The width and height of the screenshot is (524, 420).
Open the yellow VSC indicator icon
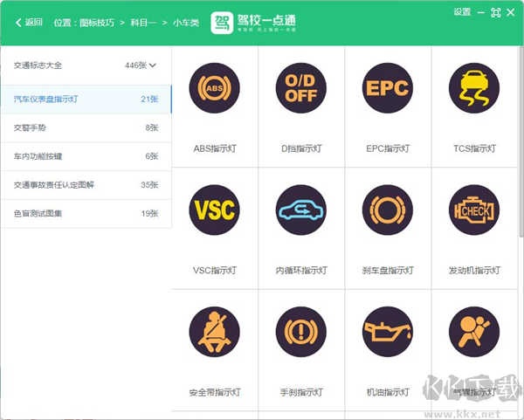[x=215, y=210]
